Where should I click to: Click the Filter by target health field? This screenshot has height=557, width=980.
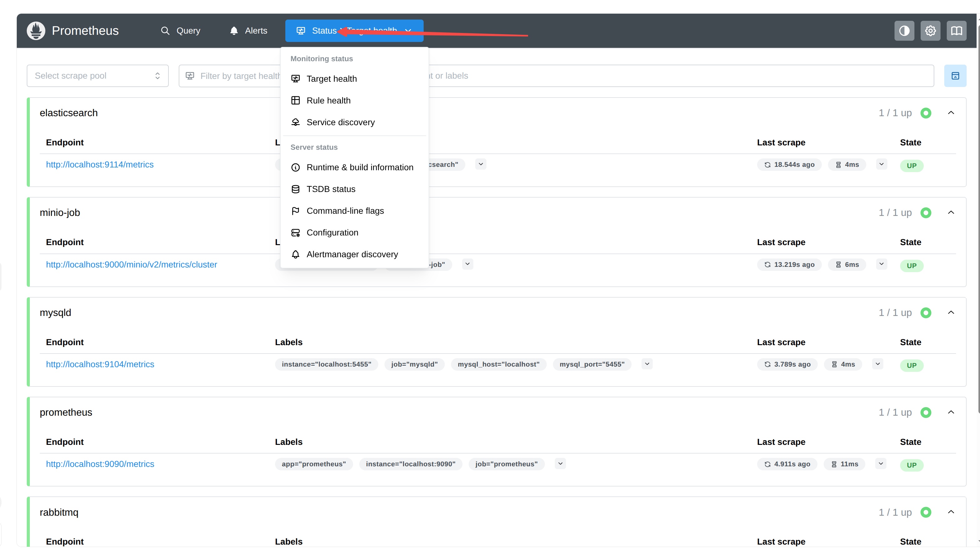click(x=230, y=76)
